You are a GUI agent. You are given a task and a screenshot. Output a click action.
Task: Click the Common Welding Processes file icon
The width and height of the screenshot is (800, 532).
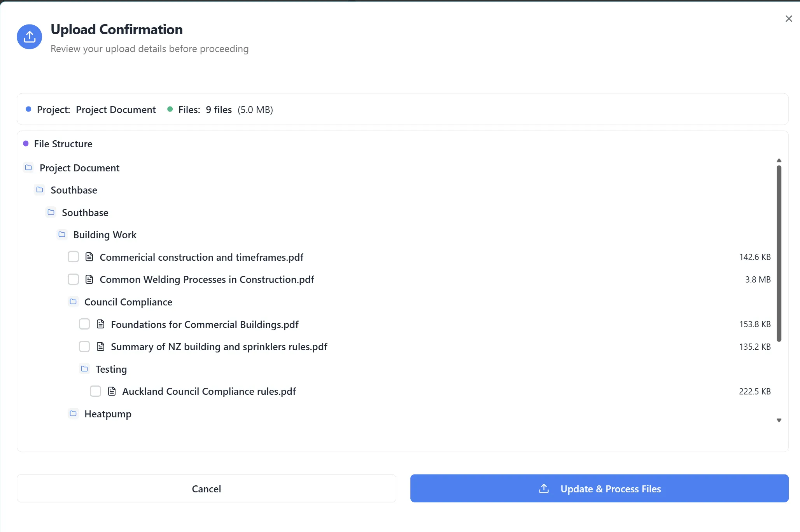tap(89, 279)
